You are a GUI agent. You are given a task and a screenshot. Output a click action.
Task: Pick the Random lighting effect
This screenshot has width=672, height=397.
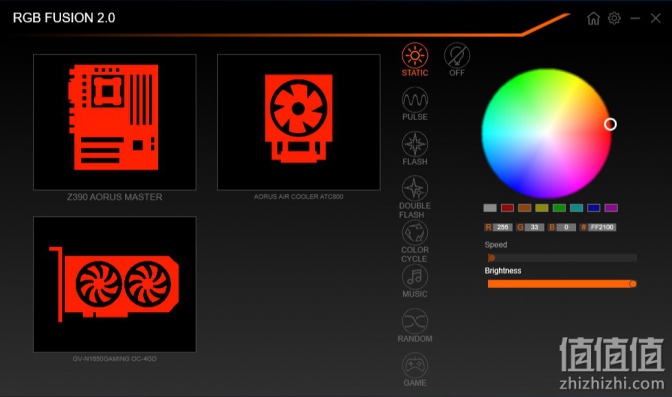pos(414,325)
